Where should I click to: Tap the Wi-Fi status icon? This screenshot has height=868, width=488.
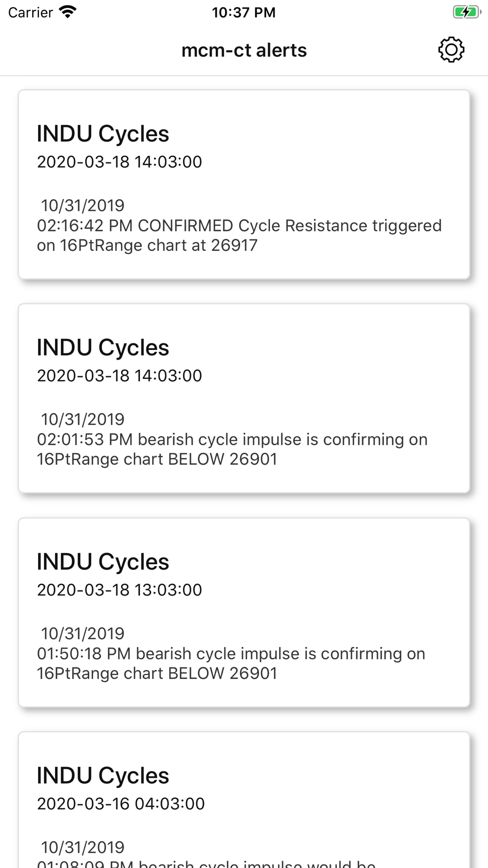[68, 12]
